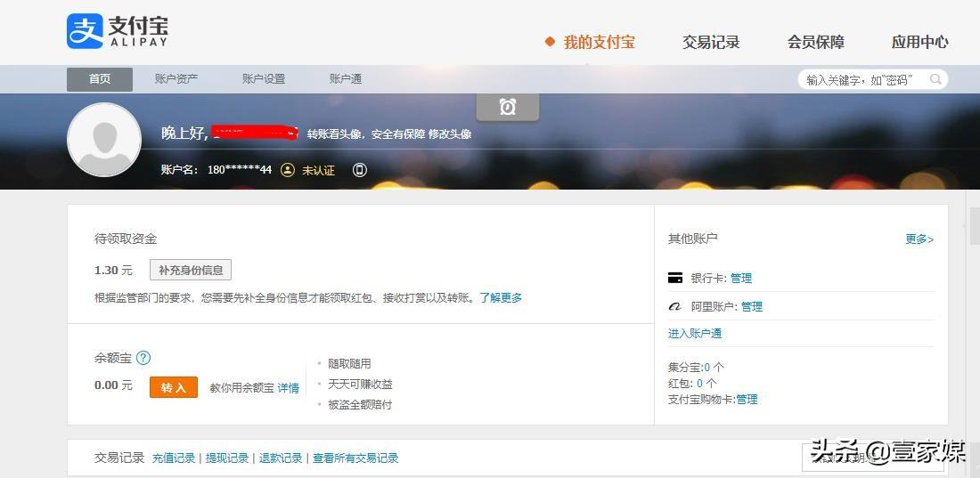
Task: Click the unverified identity person icon
Action: pyautogui.click(x=288, y=170)
